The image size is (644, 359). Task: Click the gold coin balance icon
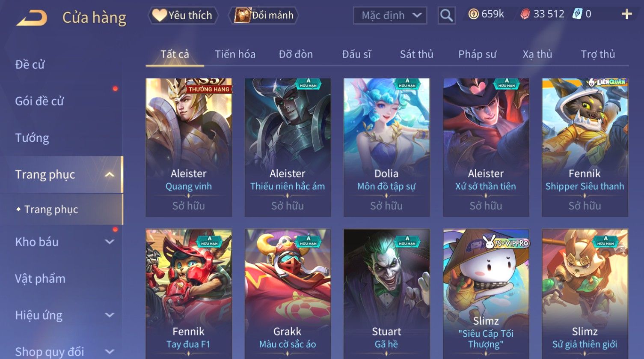pyautogui.click(x=473, y=14)
